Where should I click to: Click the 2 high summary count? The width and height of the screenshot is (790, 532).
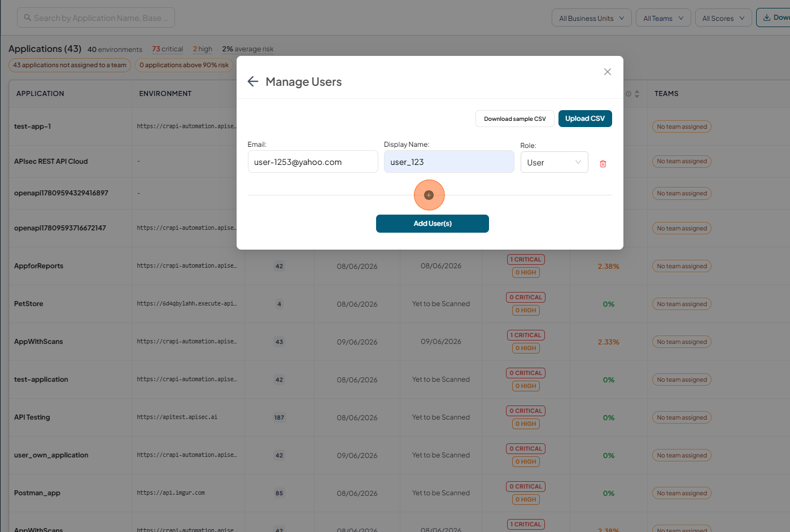tap(203, 49)
